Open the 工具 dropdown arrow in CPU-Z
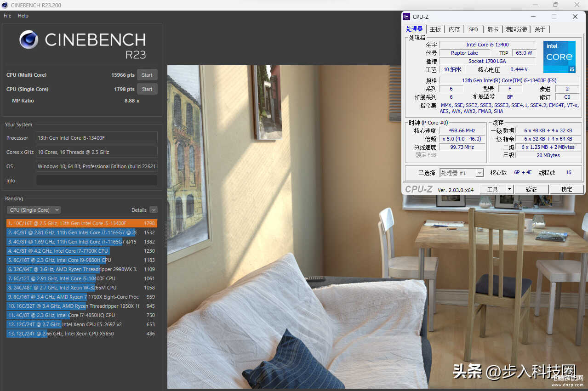Image resolution: width=588 pixels, height=391 pixels. click(x=509, y=189)
